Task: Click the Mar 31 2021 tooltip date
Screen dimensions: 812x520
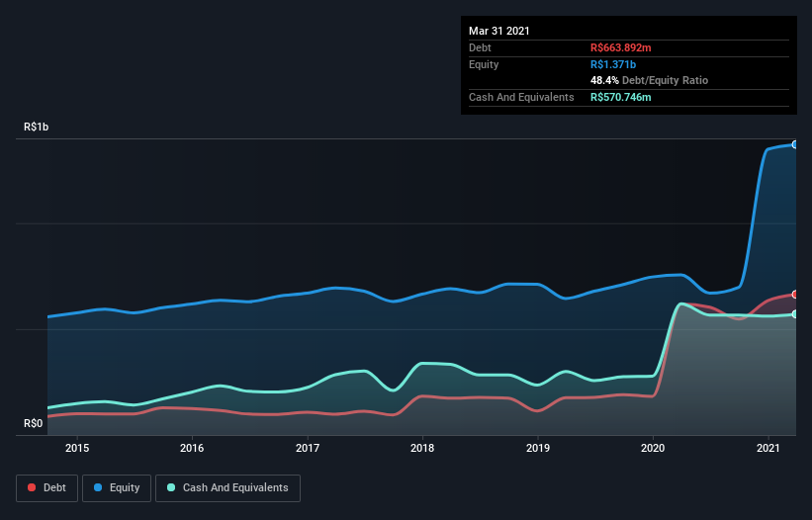Action: click(x=499, y=31)
